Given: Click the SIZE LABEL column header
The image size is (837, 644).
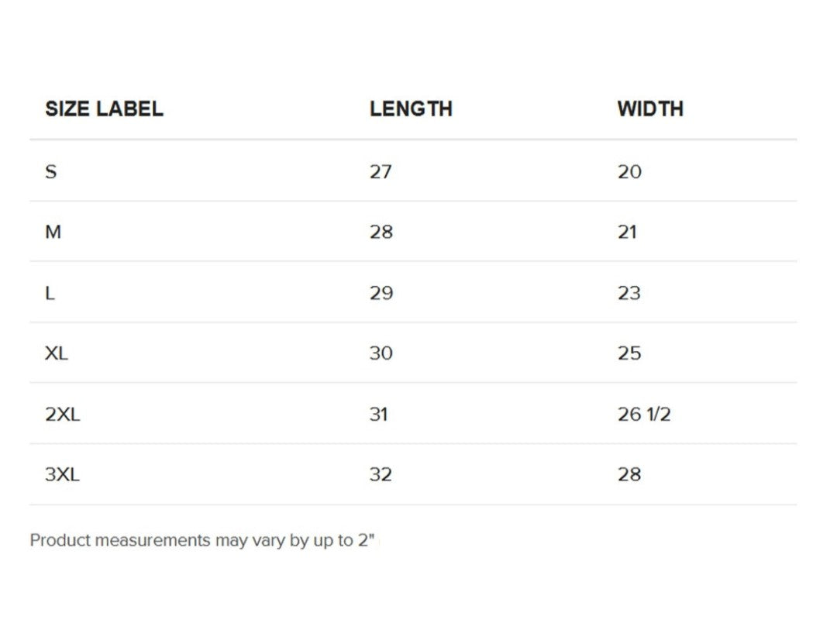Looking at the screenshot, I should 104,109.
